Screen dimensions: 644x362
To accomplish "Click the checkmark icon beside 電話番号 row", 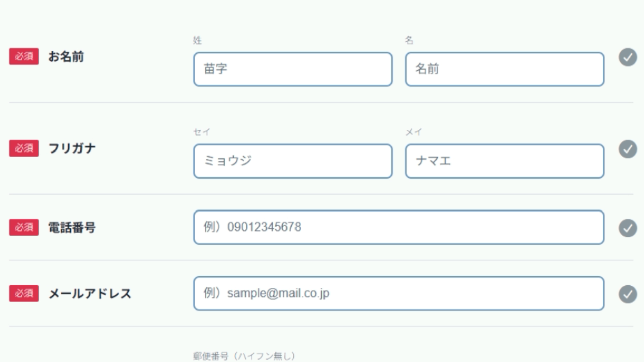I will [x=628, y=228].
